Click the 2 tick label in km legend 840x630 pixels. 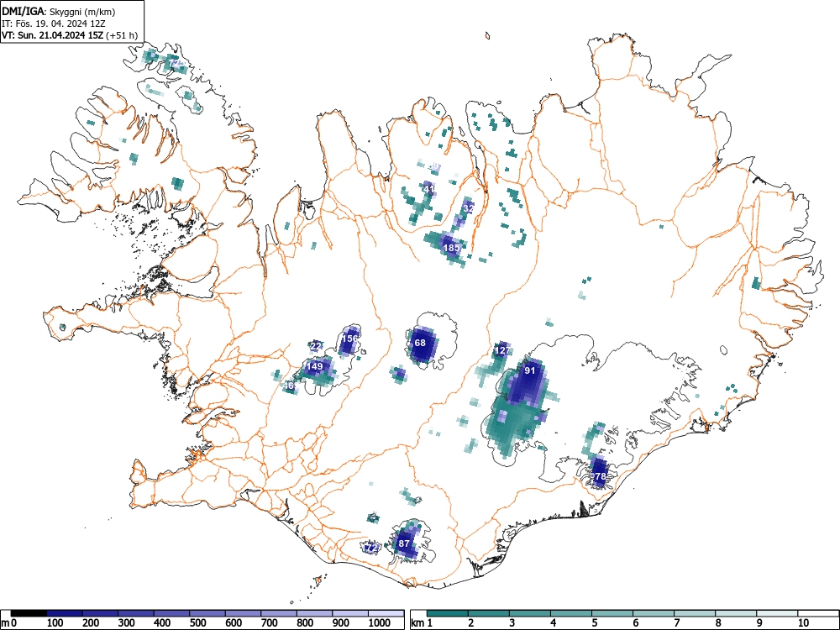coord(470,623)
